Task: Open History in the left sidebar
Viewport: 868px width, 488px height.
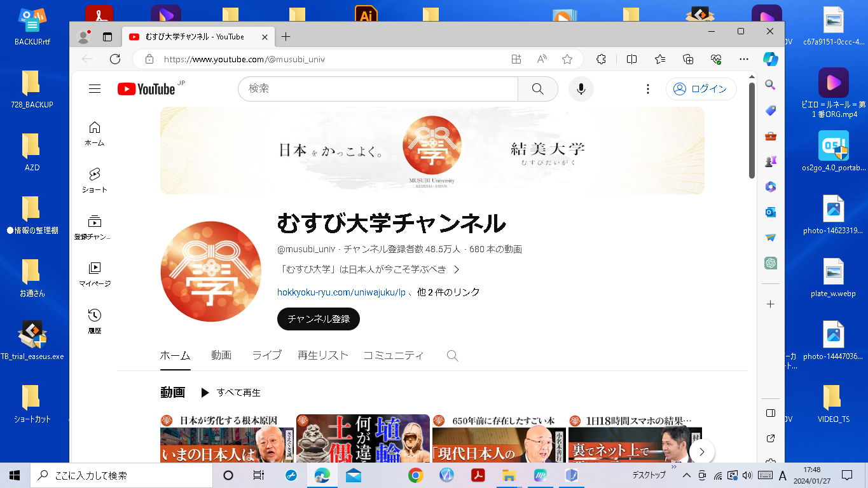Action: click(x=95, y=321)
